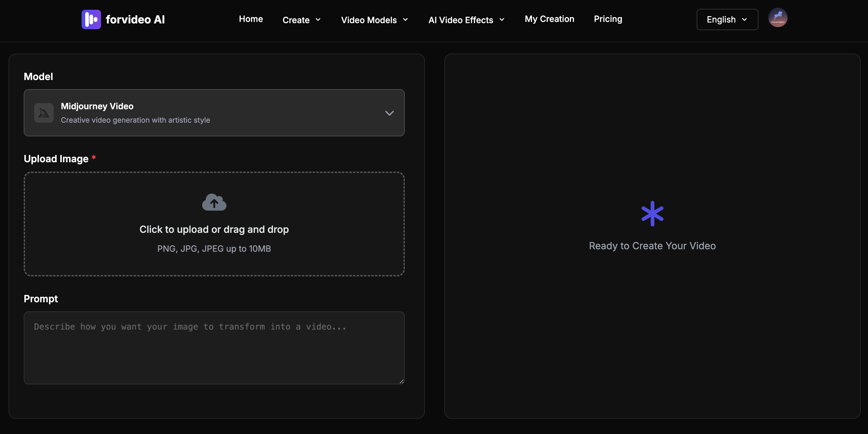Click 'Click to upload or drag and drop'
The width and height of the screenshot is (868, 434).
coord(214,229)
